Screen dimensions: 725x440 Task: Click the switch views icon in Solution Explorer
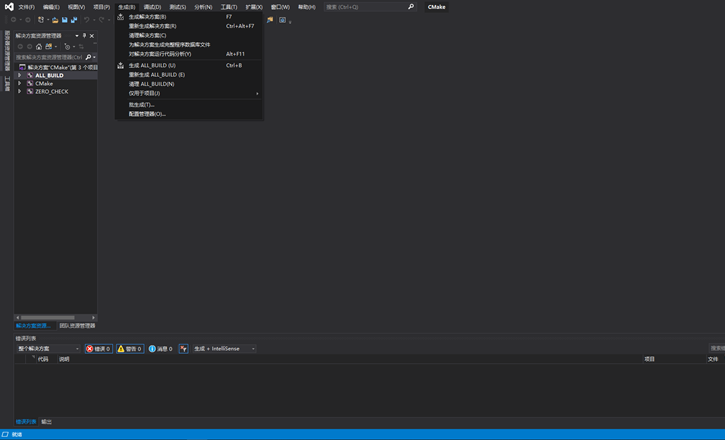point(48,46)
